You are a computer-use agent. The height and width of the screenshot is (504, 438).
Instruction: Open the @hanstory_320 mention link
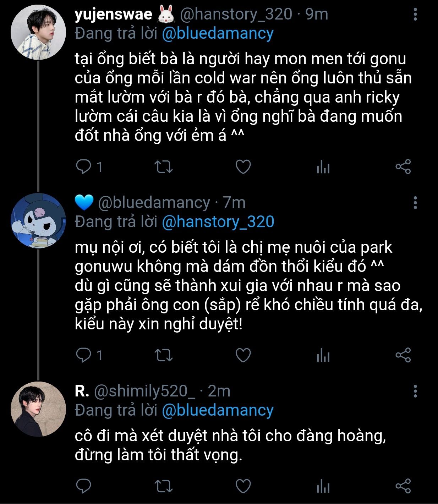pyautogui.click(x=218, y=222)
